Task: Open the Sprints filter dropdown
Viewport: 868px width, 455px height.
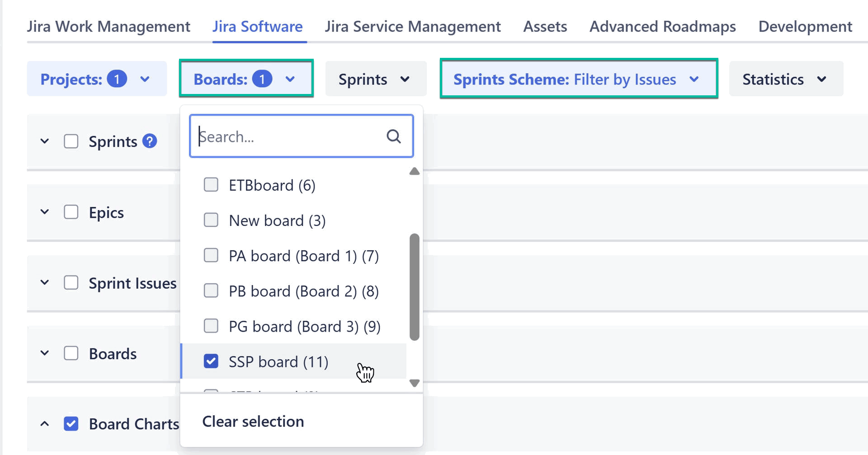Action: pos(375,79)
